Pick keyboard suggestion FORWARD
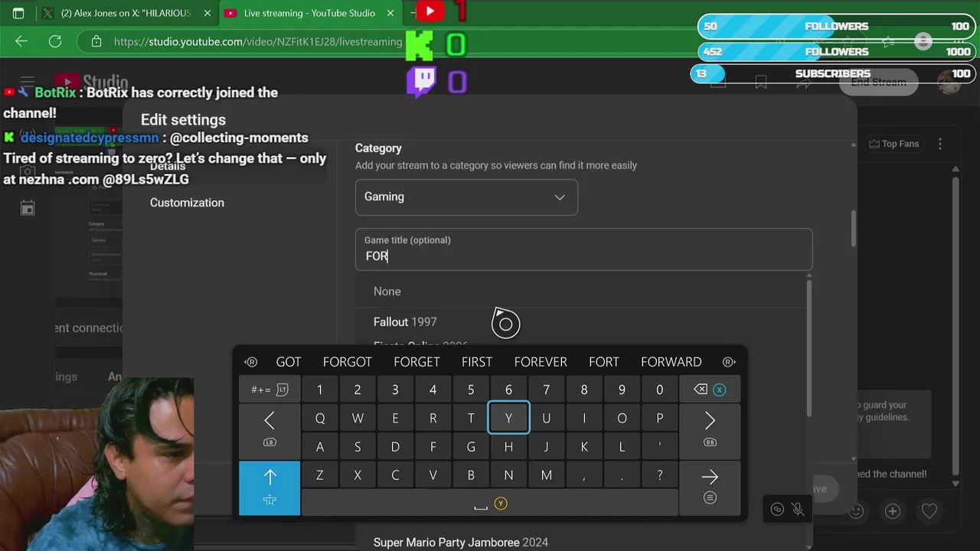The width and height of the screenshot is (980, 551). coord(671,362)
